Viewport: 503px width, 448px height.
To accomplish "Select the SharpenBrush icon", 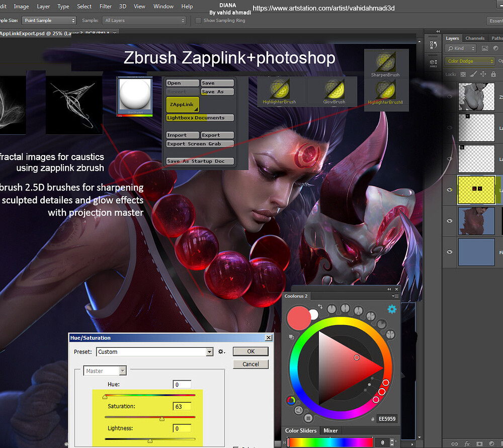I will [x=385, y=62].
